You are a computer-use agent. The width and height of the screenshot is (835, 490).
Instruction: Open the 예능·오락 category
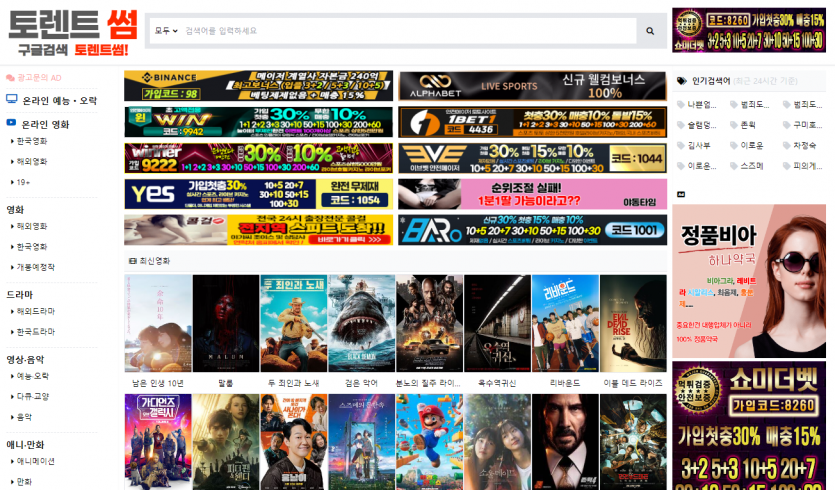point(32,376)
